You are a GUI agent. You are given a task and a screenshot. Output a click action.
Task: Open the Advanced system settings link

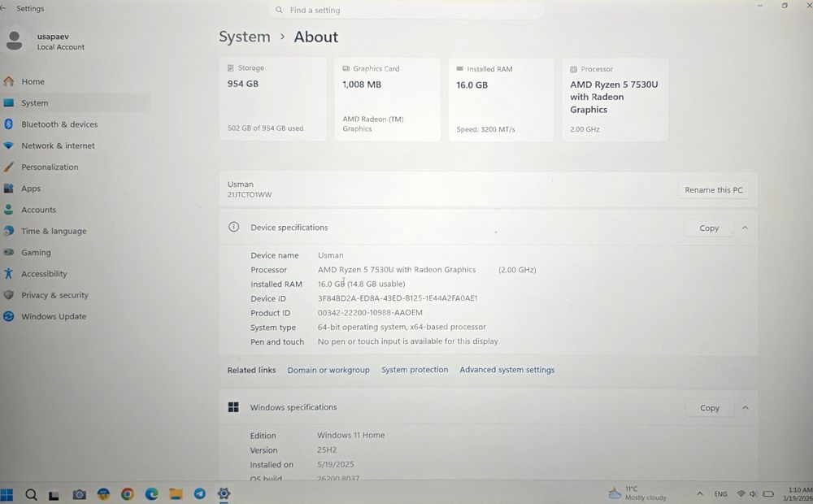pos(507,369)
